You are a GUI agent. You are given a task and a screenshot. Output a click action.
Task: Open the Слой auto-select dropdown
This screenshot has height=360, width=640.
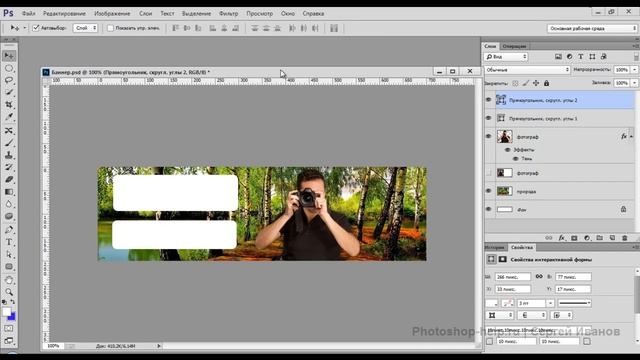click(x=85, y=28)
